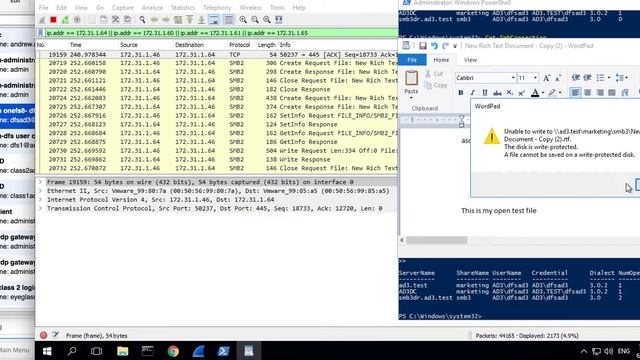Viewport: 640px width, 360px height.
Task: Align text left in WordPad
Action: 575,93
